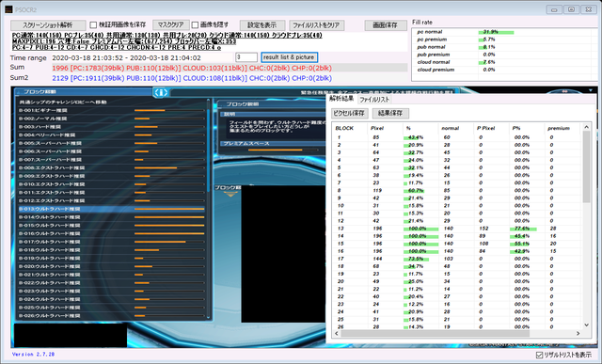Click the pub normal fill rate label

click(431, 47)
